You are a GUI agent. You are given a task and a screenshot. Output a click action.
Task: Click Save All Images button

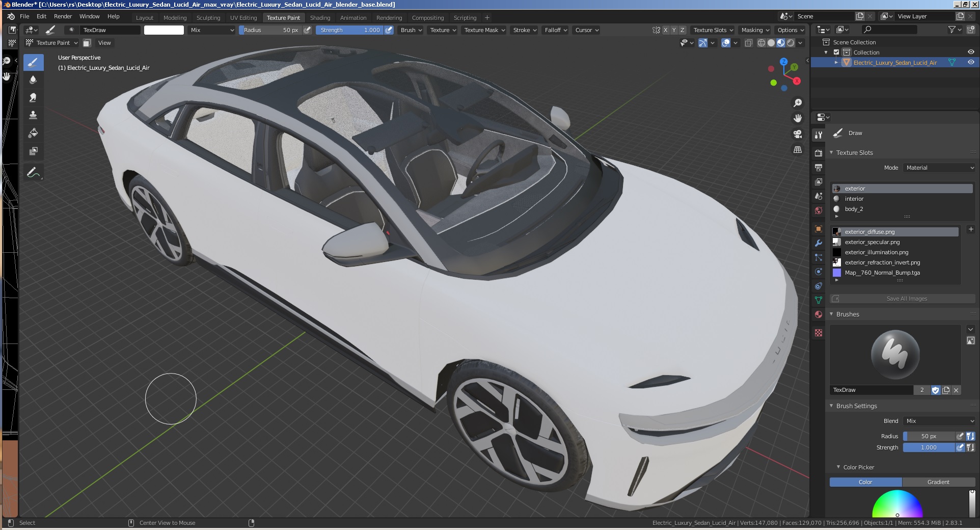[903, 299]
